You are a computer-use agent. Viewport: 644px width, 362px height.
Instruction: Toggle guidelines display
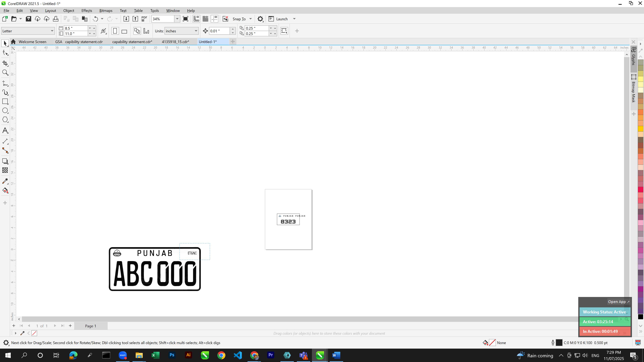(x=214, y=19)
